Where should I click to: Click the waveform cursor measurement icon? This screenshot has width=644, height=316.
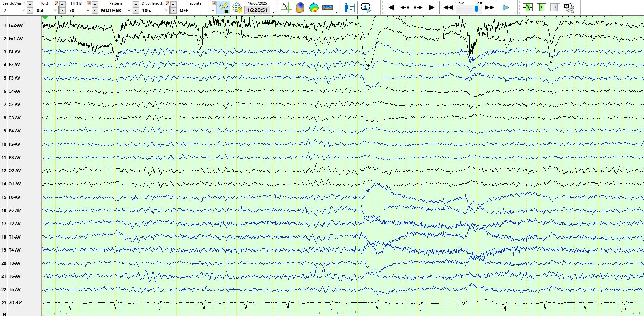tap(286, 8)
